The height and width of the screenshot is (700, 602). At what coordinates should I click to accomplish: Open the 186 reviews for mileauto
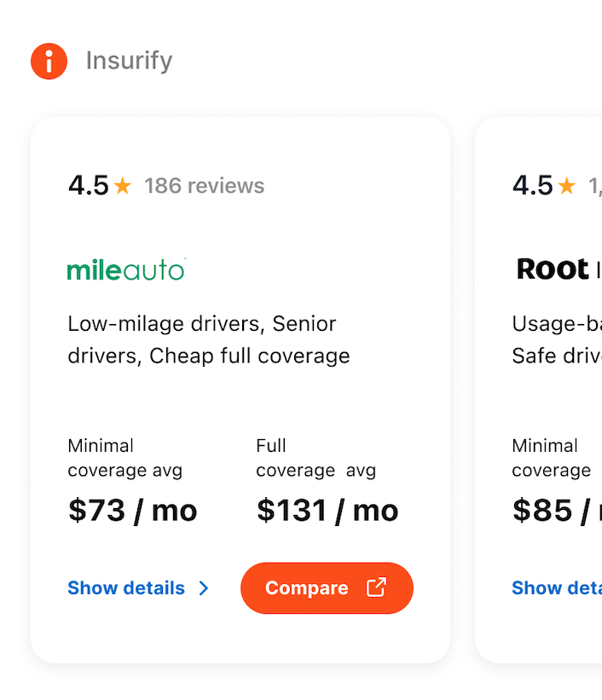coord(203,185)
